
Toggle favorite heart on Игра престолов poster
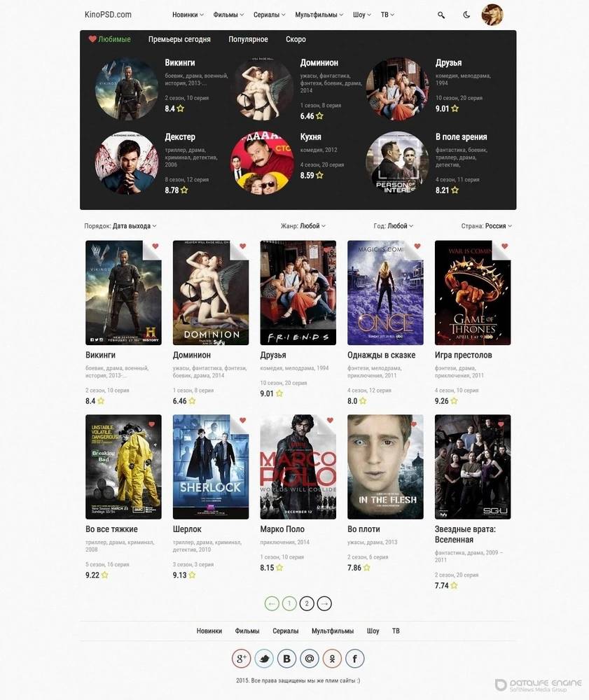click(x=504, y=246)
